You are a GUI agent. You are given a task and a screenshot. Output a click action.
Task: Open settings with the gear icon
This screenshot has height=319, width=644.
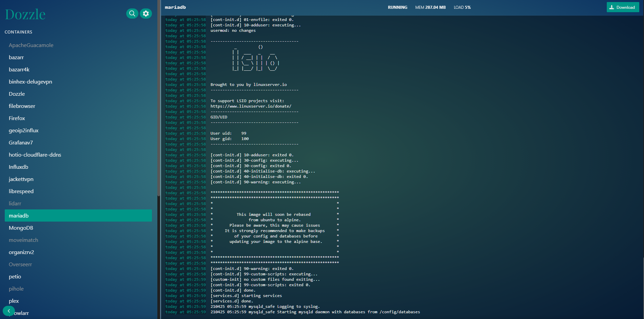(146, 14)
